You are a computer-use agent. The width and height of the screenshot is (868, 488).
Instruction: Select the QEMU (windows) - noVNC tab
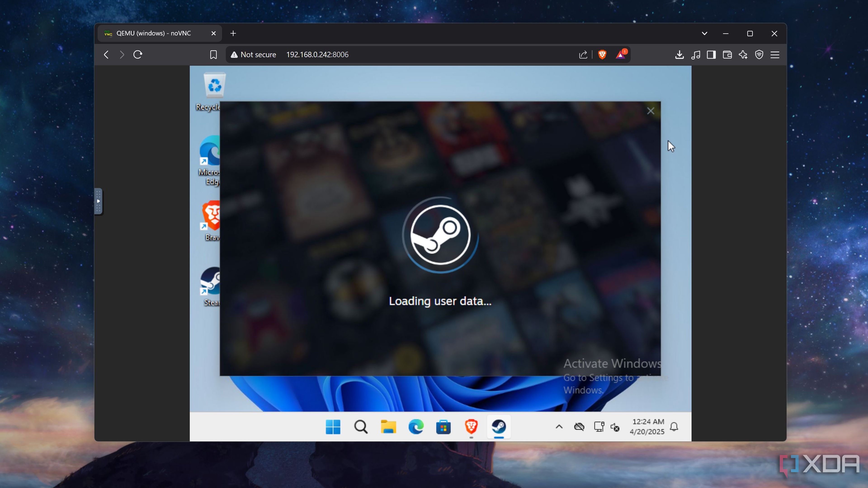tap(154, 33)
